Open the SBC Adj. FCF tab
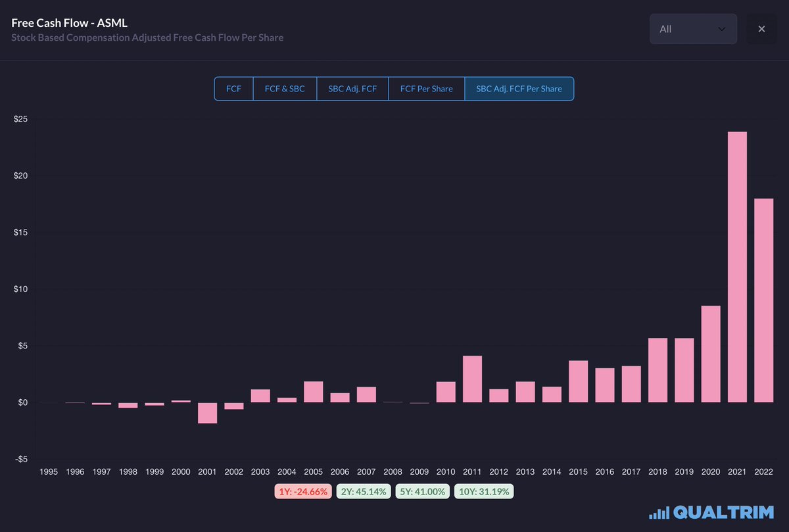The width and height of the screenshot is (789, 532). click(352, 89)
